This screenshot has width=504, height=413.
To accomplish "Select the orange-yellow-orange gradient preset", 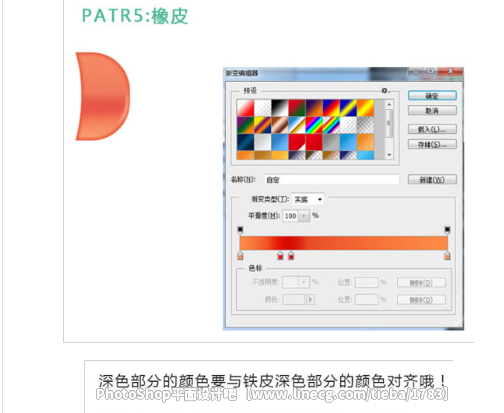I will pyautogui.click(x=366, y=108).
